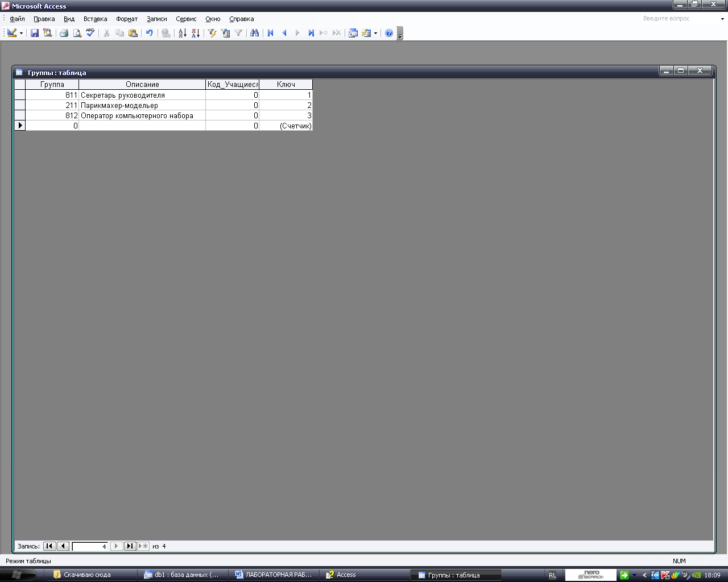Image resolution: width=728 pixels, height=582 pixels.
Task: Add new record in navigation bar
Action: click(x=143, y=546)
